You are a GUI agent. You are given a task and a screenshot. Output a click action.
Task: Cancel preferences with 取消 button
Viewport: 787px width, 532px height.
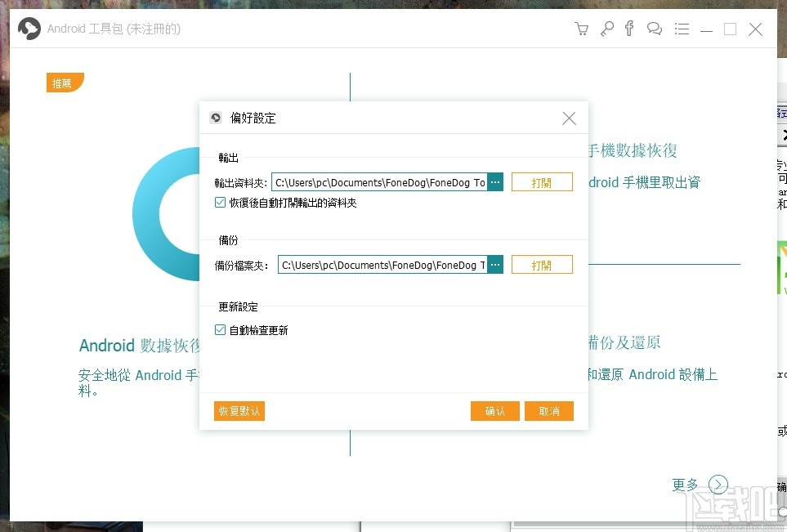pyautogui.click(x=549, y=411)
